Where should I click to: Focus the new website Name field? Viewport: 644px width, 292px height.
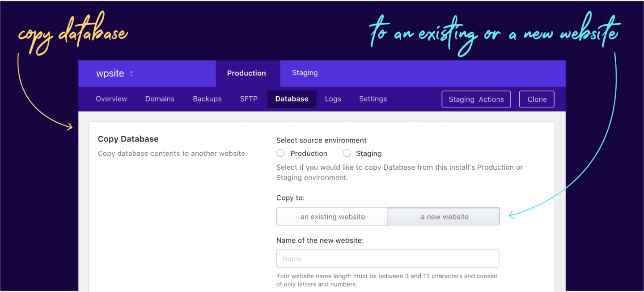click(x=388, y=259)
